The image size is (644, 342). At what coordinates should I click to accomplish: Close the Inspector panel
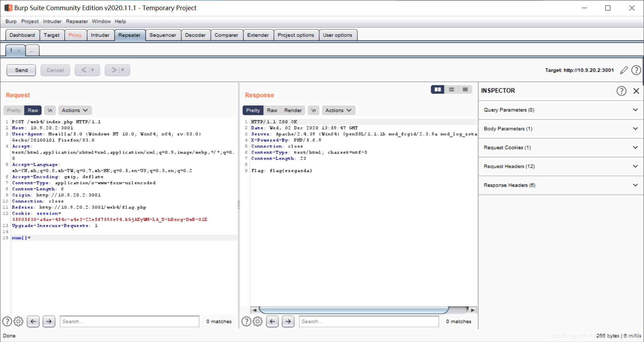[x=636, y=91]
